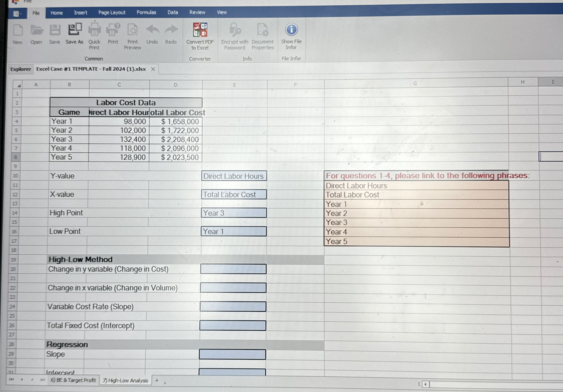
Task: Switch to the Formulas ribbon tab
Action: click(x=146, y=12)
